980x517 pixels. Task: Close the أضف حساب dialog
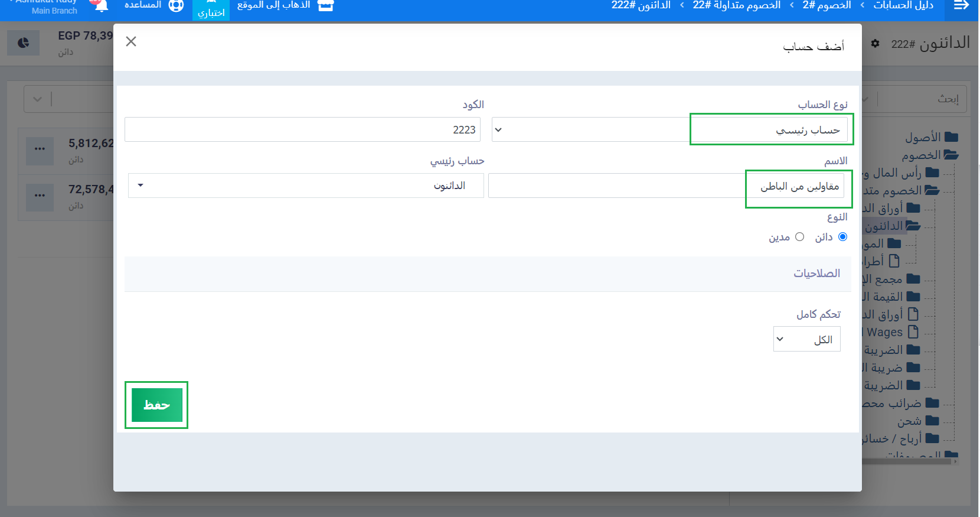point(131,41)
